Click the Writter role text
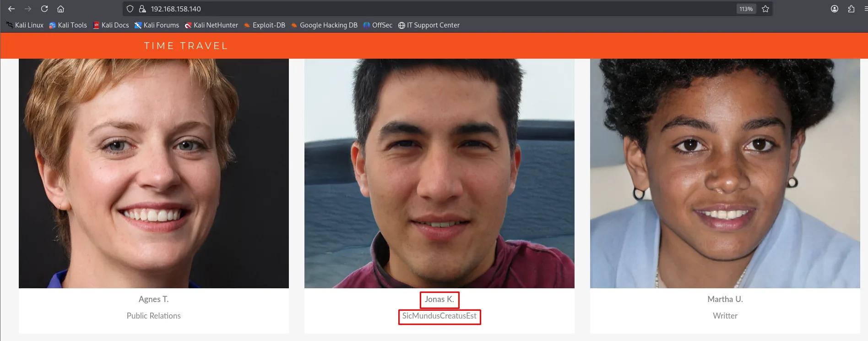The width and height of the screenshot is (868, 341). coord(725,316)
